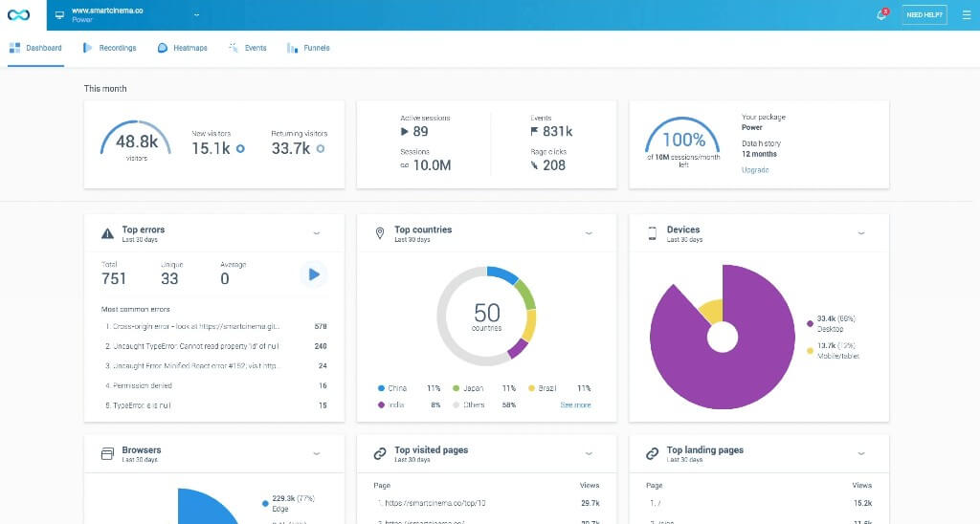This screenshot has width=980, height=524.
Task: Open the Heatmaps tab
Action: (x=182, y=48)
